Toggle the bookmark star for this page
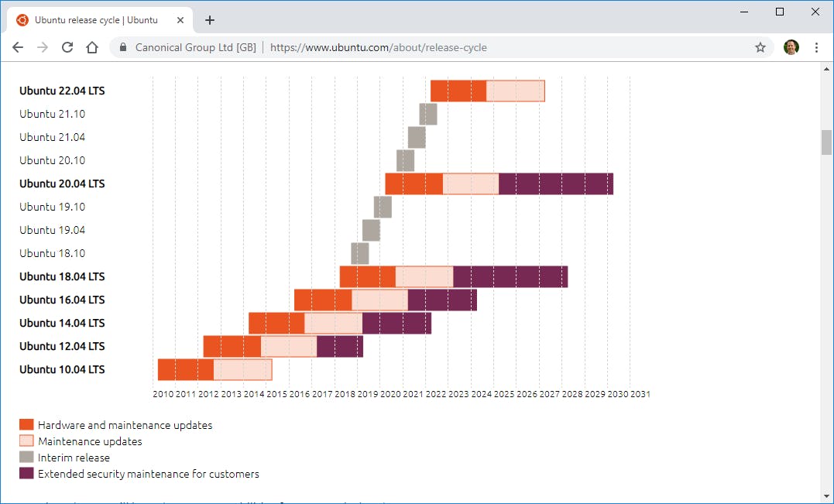 pos(760,47)
